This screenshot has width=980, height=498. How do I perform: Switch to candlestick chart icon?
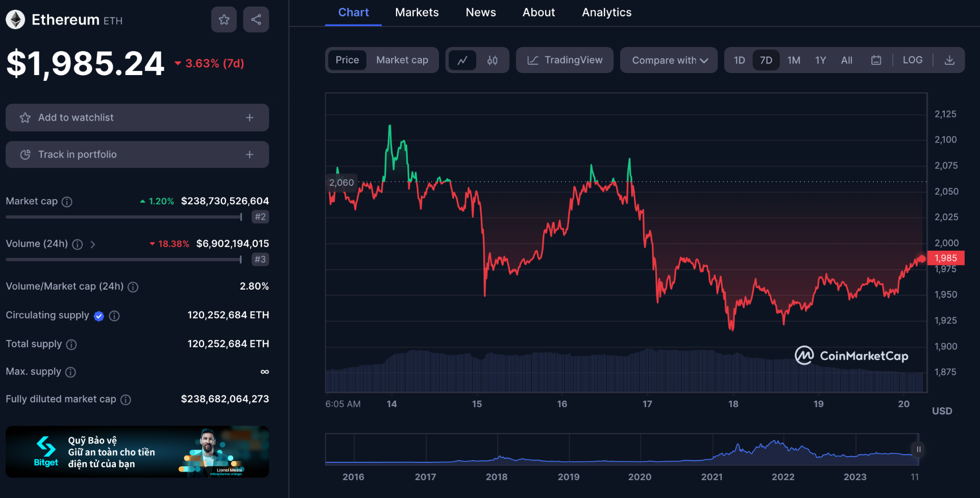[x=492, y=60]
